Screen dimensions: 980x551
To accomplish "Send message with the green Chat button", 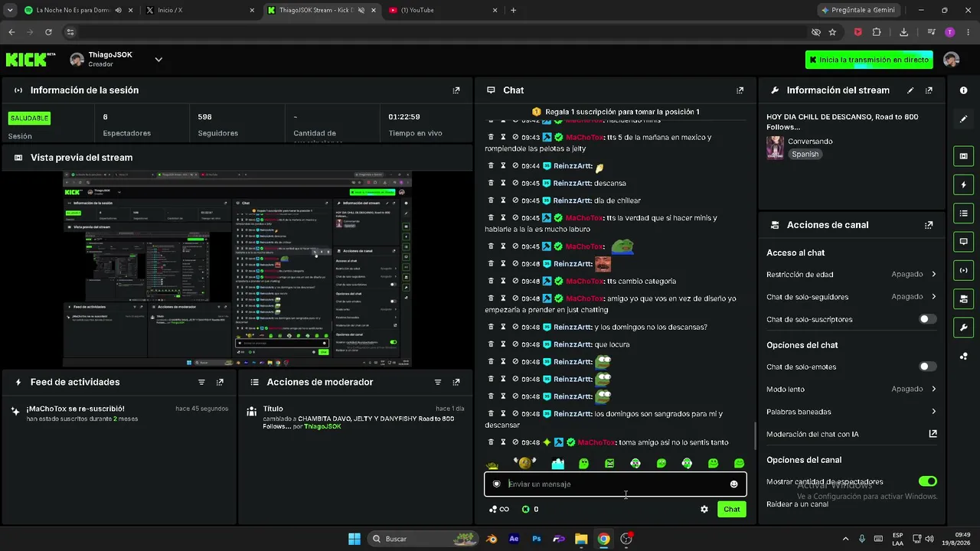I will coord(732,509).
